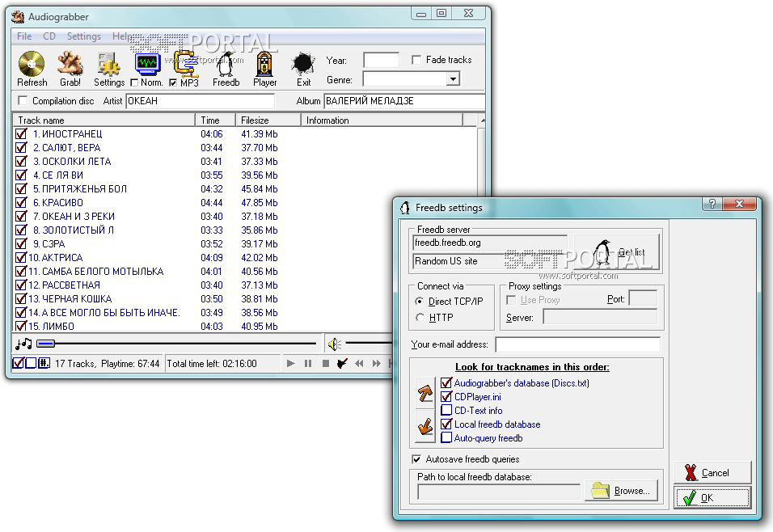
Task: Uncheck Autosave freedb queries
Action: pyautogui.click(x=416, y=459)
